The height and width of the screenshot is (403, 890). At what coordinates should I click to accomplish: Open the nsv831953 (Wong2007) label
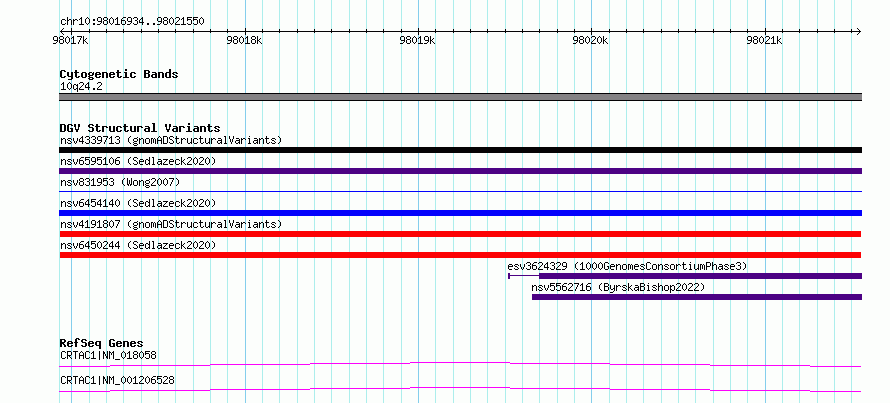pos(120,182)
